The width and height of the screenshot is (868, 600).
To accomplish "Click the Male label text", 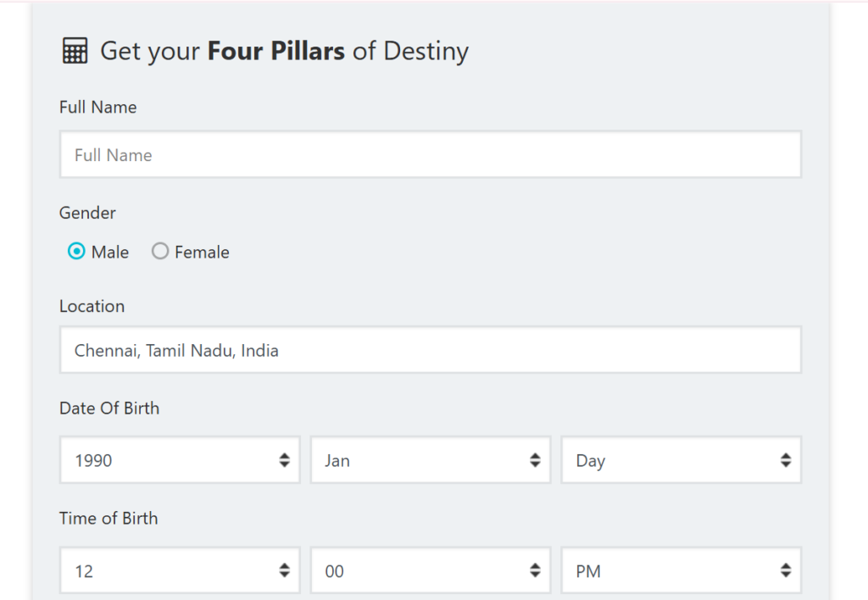I will [x=110, y=253].
